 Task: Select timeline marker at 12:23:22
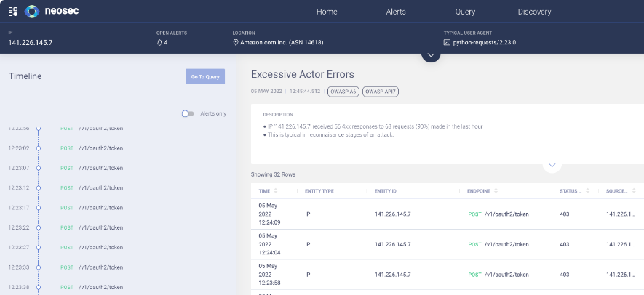click(39, 227)
